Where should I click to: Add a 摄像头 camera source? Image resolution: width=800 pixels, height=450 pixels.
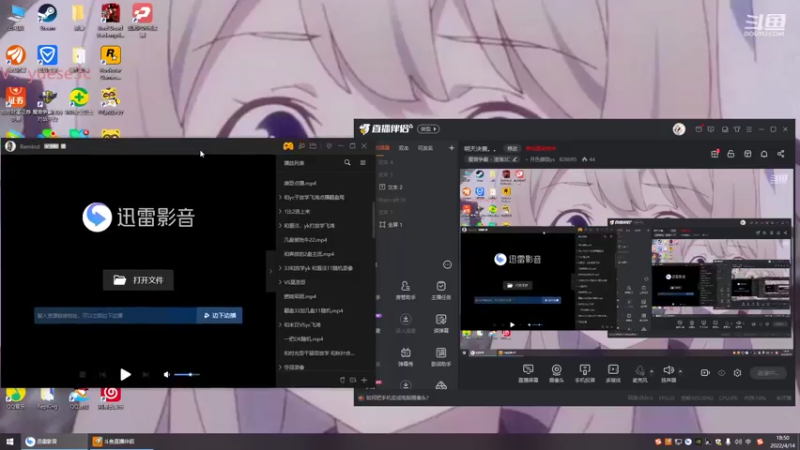pos(556,373)
